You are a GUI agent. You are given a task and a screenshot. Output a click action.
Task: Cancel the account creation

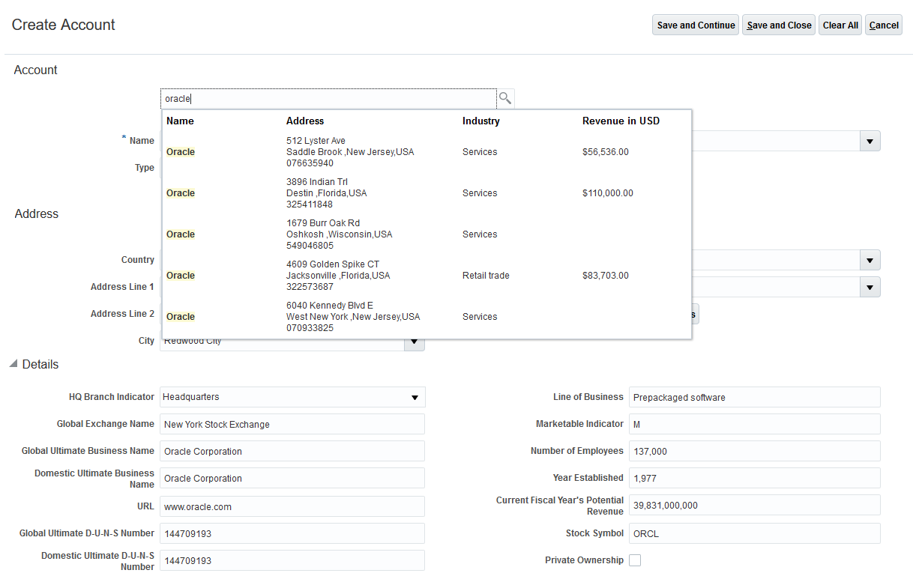click(x=884, y=25)
